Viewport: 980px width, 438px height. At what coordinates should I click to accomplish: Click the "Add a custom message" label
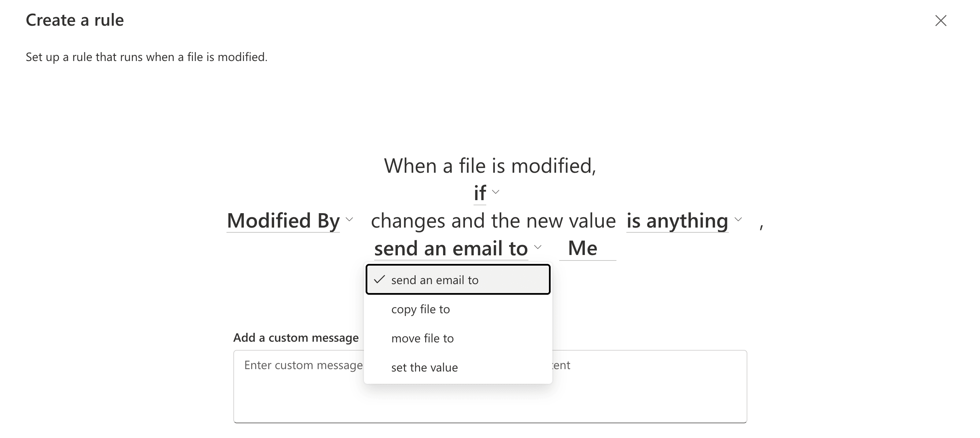(x=296, y=337)
